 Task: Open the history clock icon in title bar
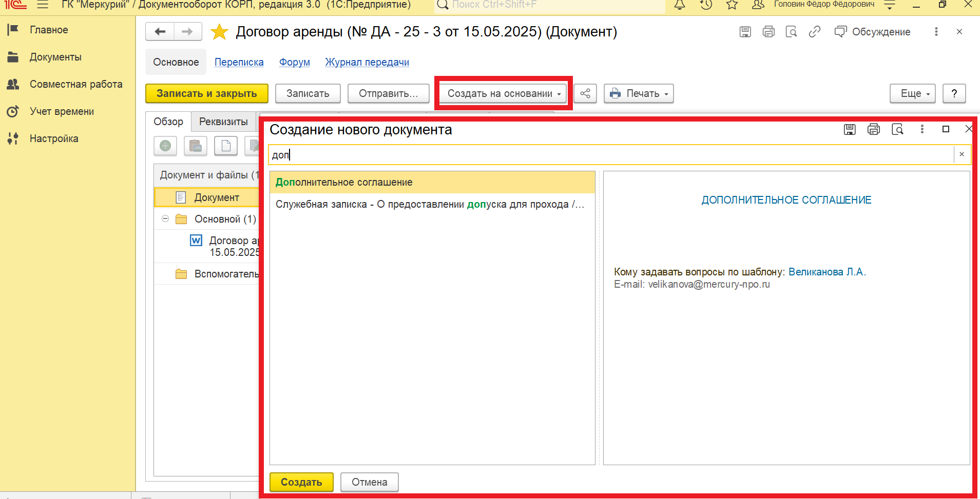706,5
